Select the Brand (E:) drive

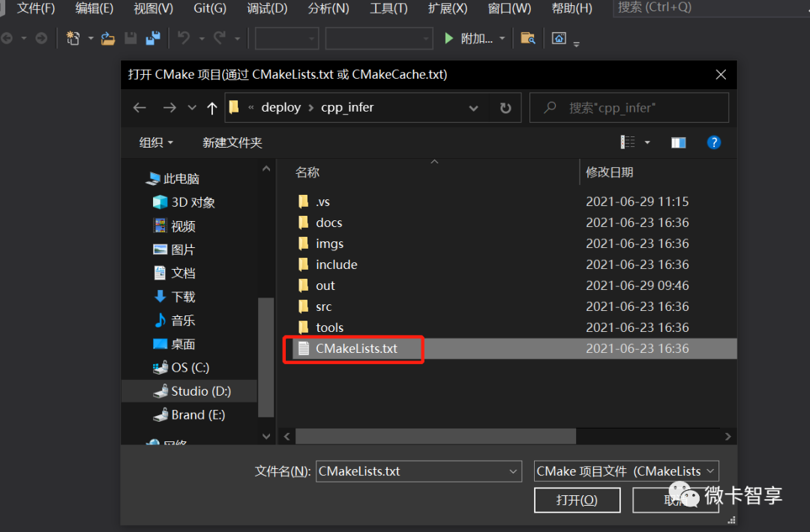(x=189, y=415)
